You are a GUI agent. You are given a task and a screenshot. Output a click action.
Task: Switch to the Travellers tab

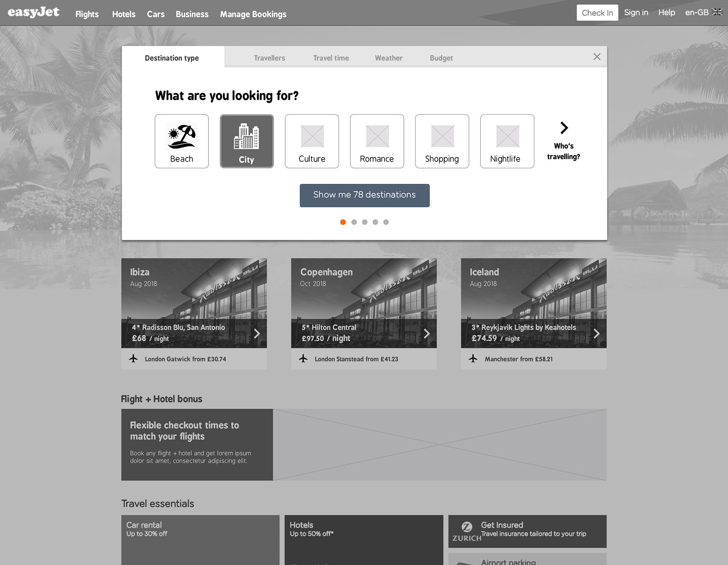pyautogui.click(x=269, y=58)
